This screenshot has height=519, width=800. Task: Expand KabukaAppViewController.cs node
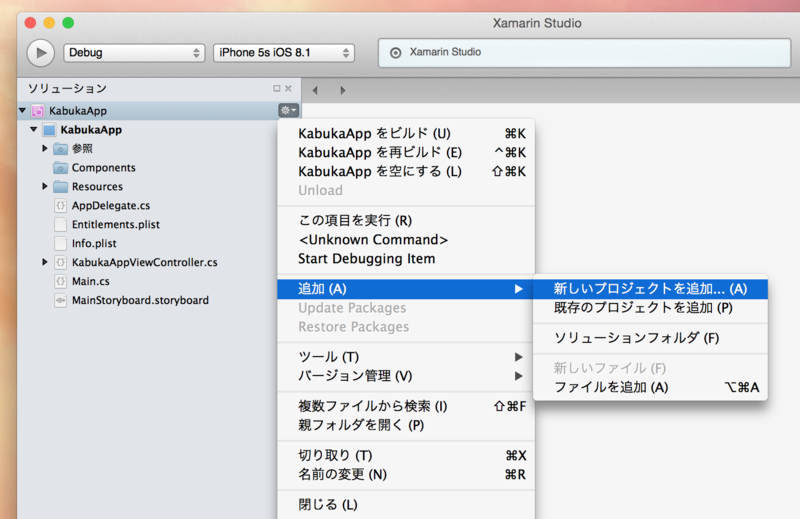45,262
